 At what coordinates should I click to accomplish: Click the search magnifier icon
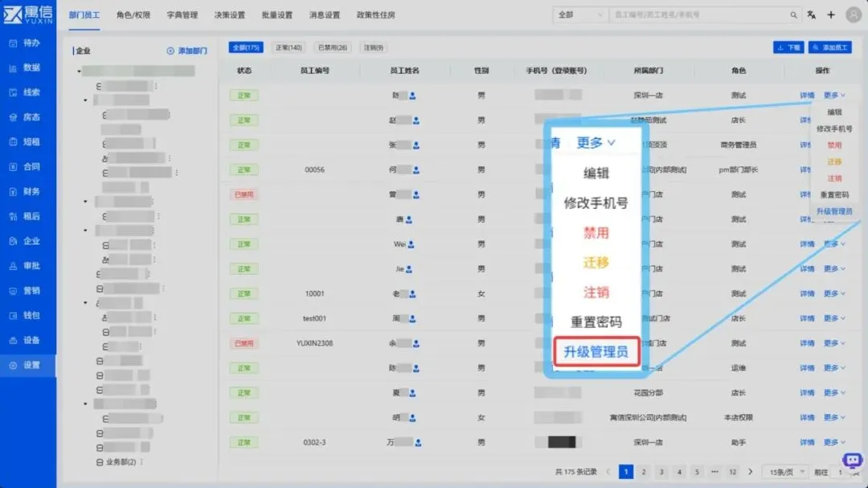coord(793,15)
